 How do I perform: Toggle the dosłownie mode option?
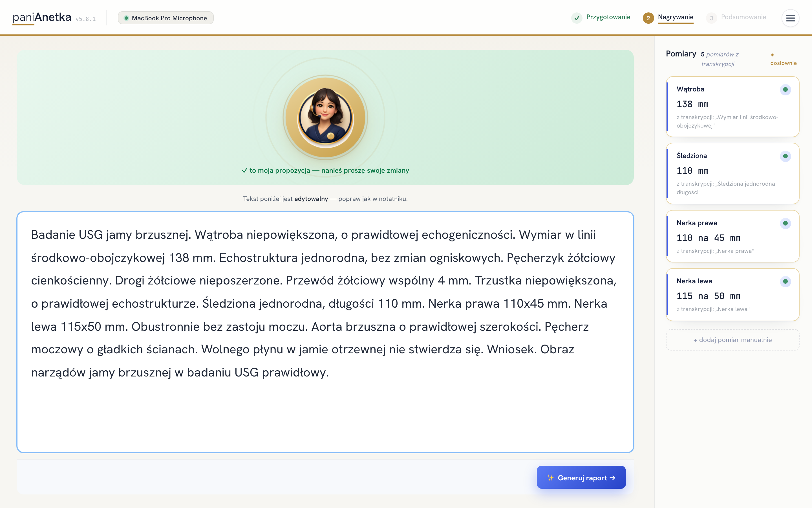click(783, 59)
